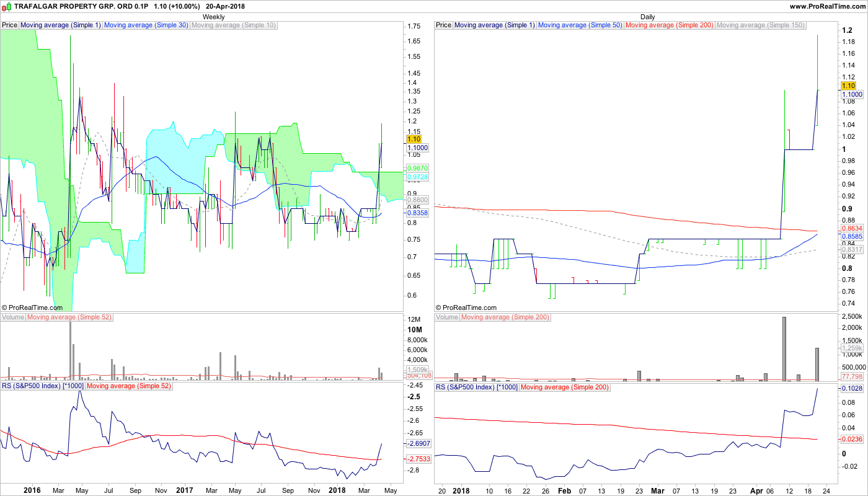Click the green 0.9870 value tag
This screenshot has height=496, width=868.
[418, 168]
